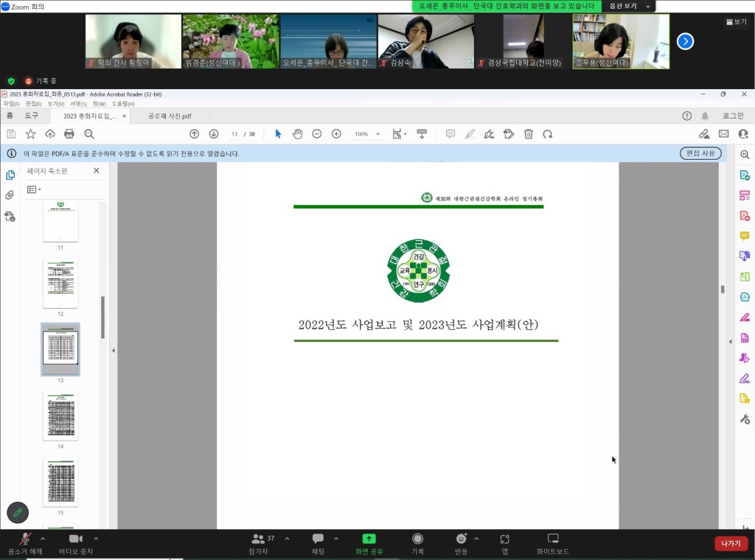Screen dimensions: 755x560
Task: Choose the arrow selection tool
Action: pos(278,134)
